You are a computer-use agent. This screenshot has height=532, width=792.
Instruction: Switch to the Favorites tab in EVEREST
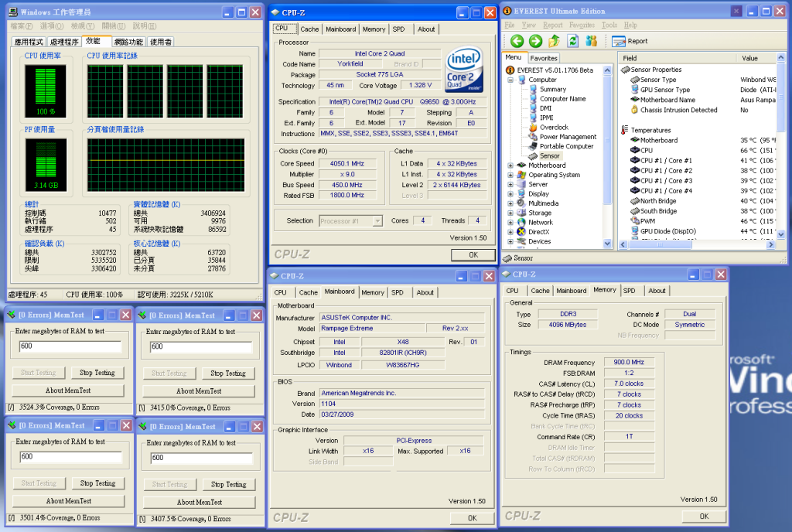[x=544, y=58]
